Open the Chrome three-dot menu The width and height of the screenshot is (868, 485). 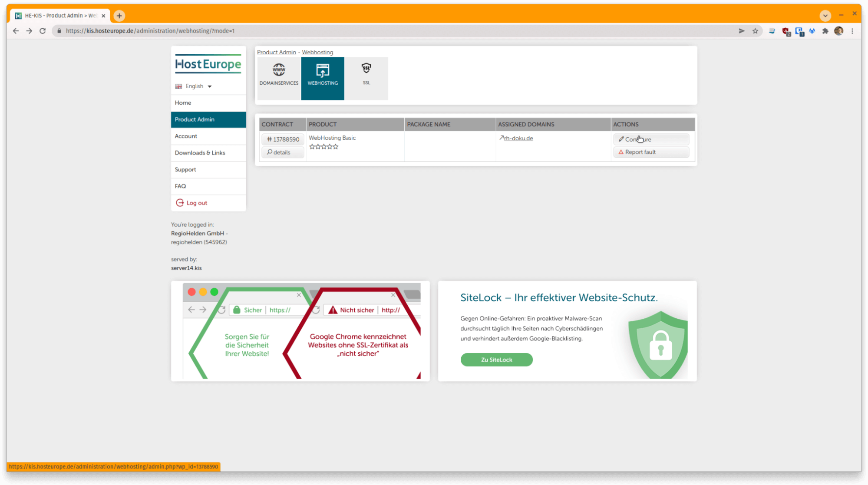[852, 31]
